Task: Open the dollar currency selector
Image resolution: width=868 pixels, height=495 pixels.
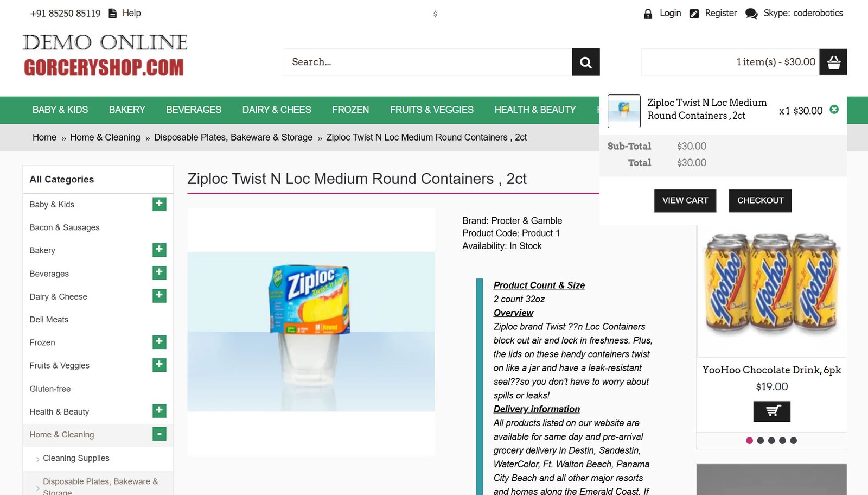Action: [x=435, y=14]
